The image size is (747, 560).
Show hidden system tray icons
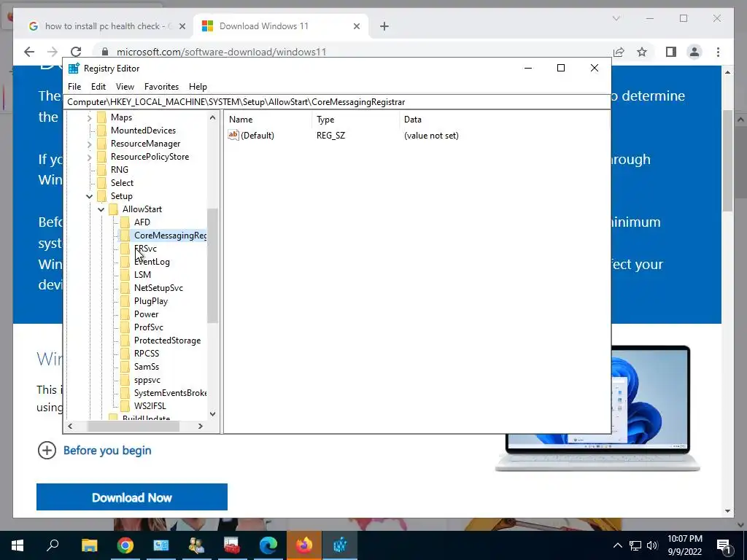coord(617,545)
